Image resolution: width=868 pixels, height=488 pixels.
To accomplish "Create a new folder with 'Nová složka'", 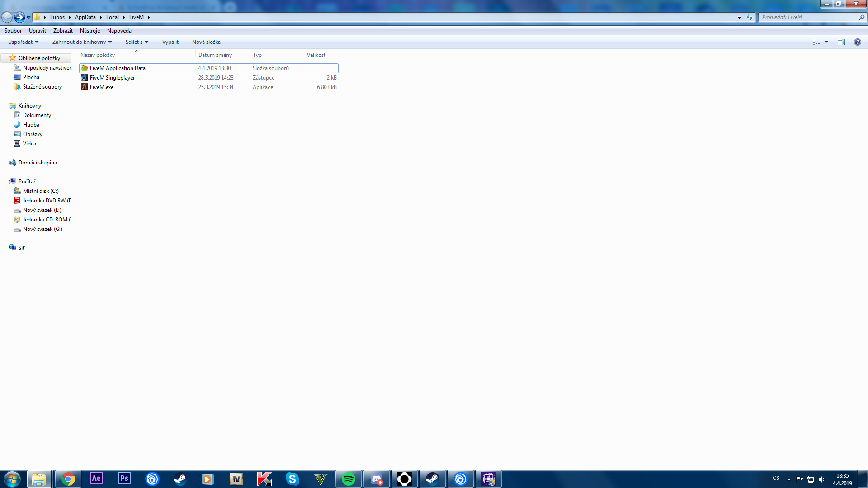I will (206, 42).
